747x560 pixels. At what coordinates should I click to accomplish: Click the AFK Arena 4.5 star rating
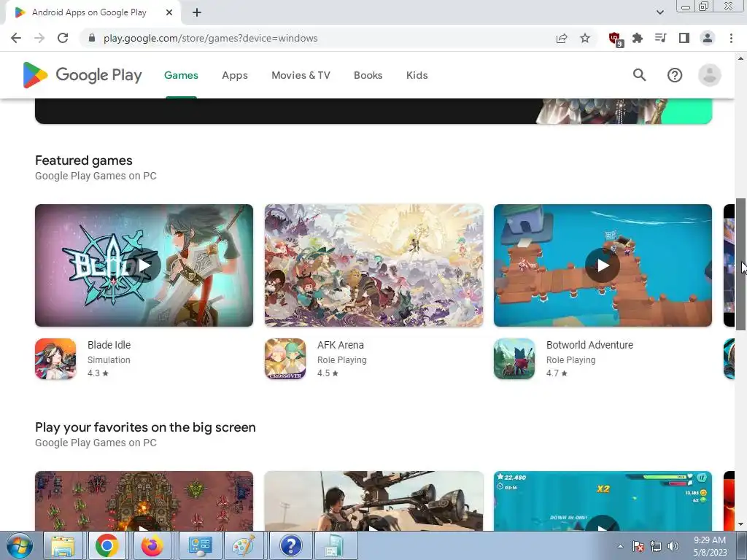328,373
